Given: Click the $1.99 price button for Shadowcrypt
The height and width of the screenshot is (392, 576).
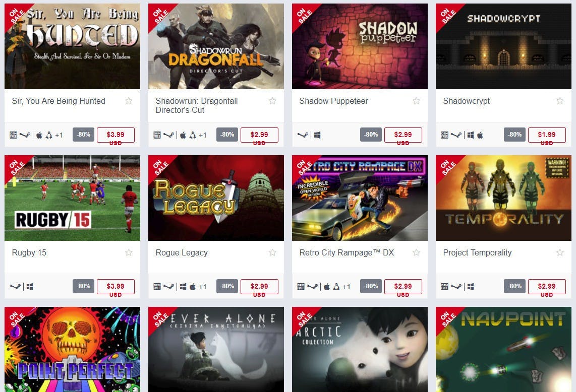Looking at the screenshot, I should tap(547, 135).
